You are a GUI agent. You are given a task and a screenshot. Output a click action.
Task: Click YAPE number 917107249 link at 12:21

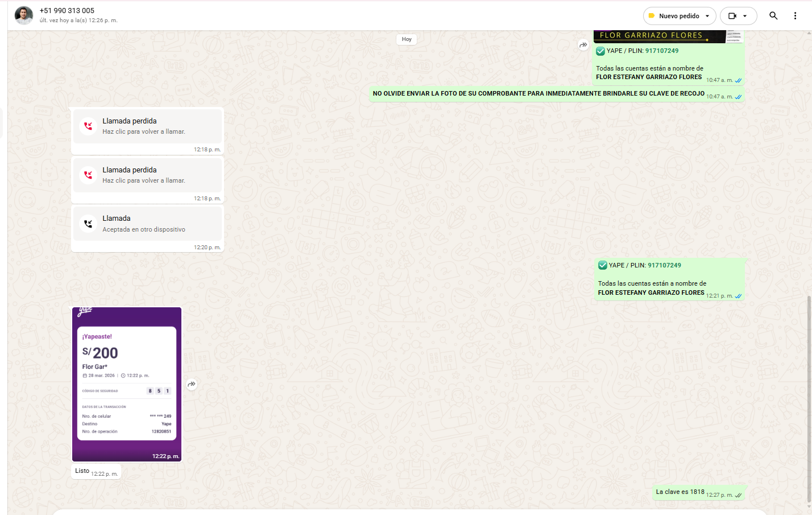[664, 265]
